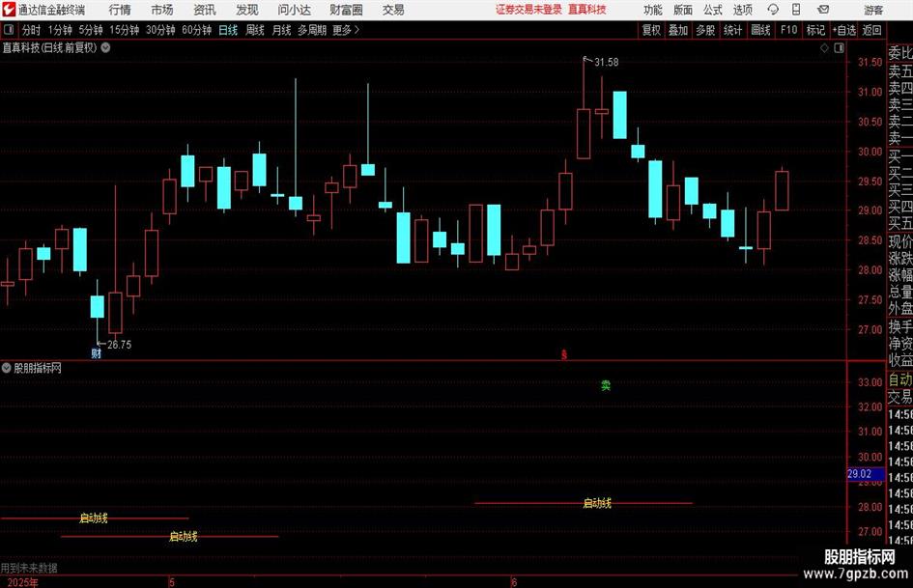Open the 问小达 menu
913x588 pixels.
[294, 10]
